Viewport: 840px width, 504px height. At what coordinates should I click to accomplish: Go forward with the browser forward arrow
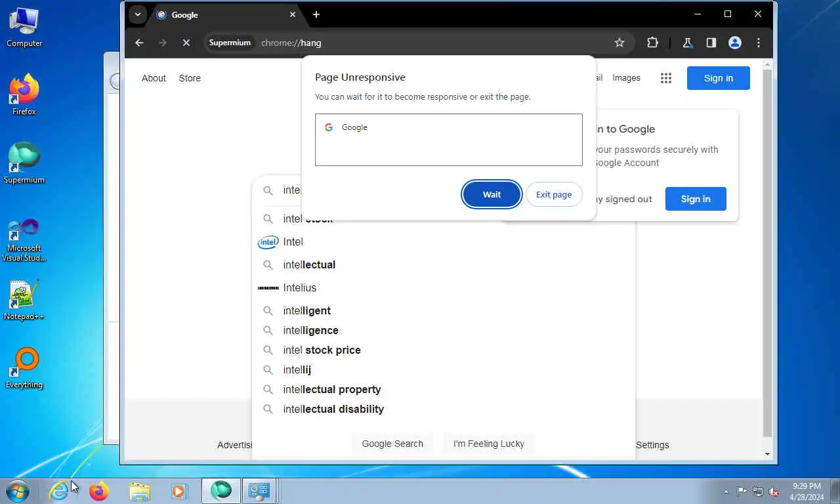[x=163, y=43]
